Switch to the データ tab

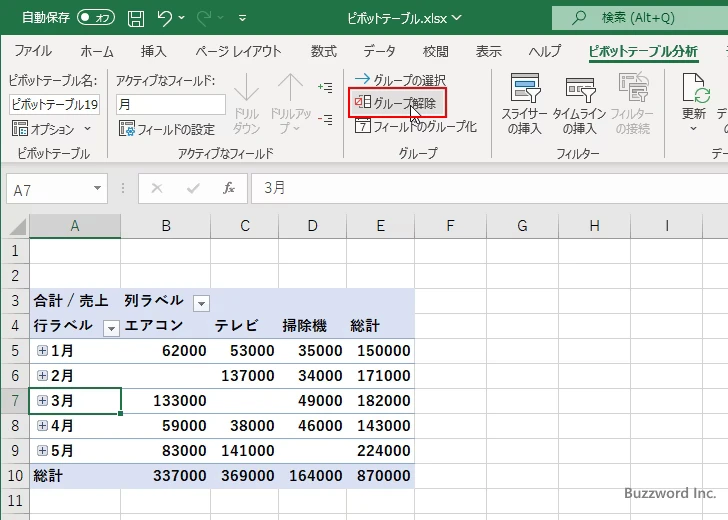379,51
